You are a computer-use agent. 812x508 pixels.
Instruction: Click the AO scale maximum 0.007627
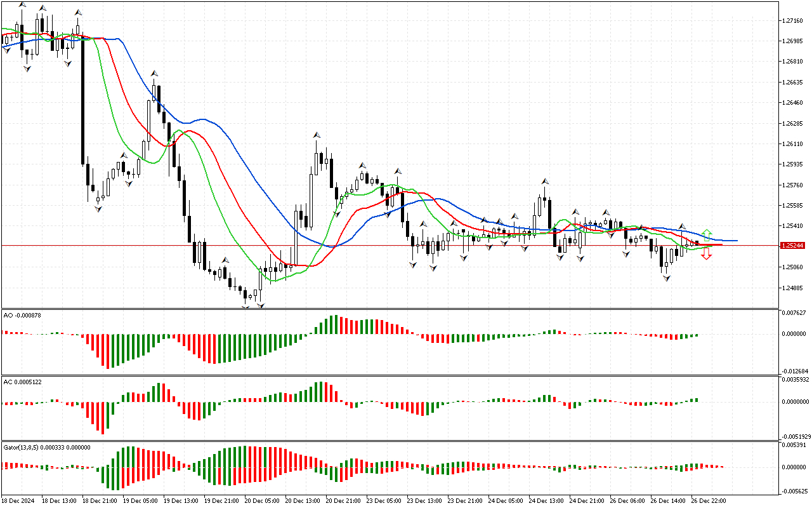tap(794, 312)
